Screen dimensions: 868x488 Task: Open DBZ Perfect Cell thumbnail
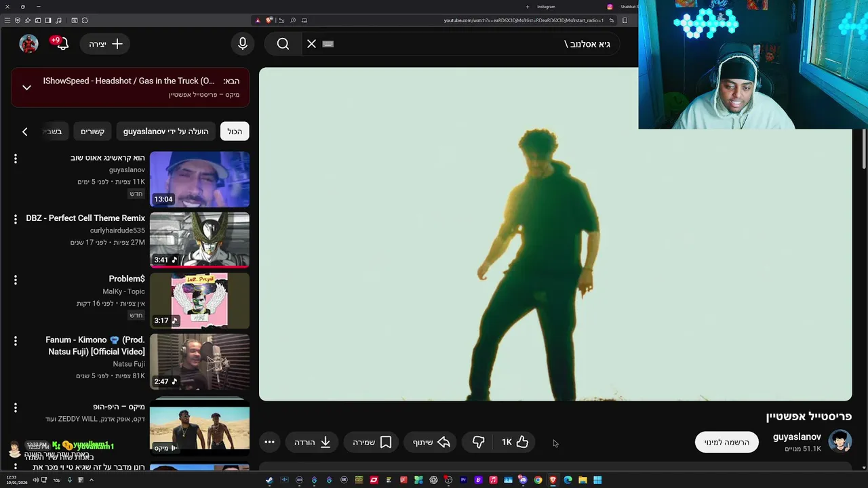tap(199, 239)
